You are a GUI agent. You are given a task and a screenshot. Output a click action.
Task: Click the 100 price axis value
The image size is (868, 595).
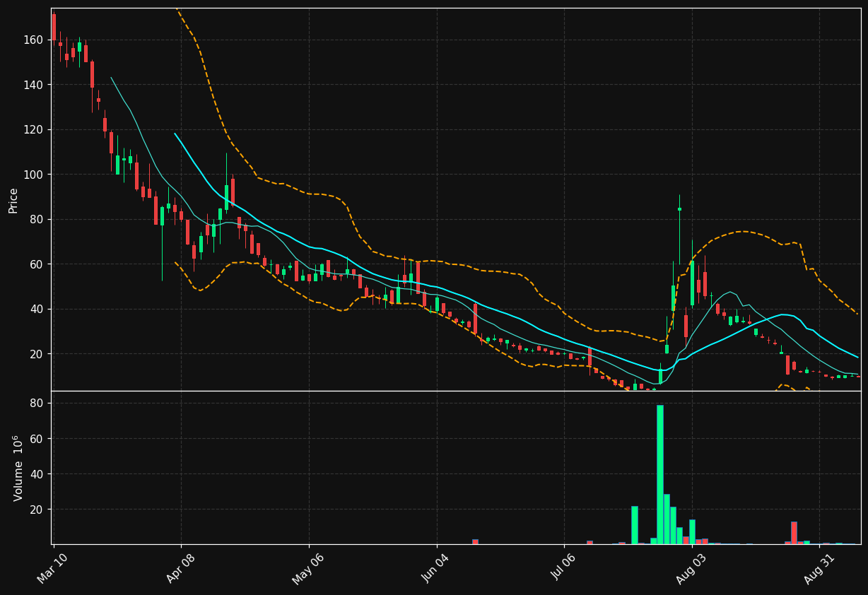click(x=33, y=175)
